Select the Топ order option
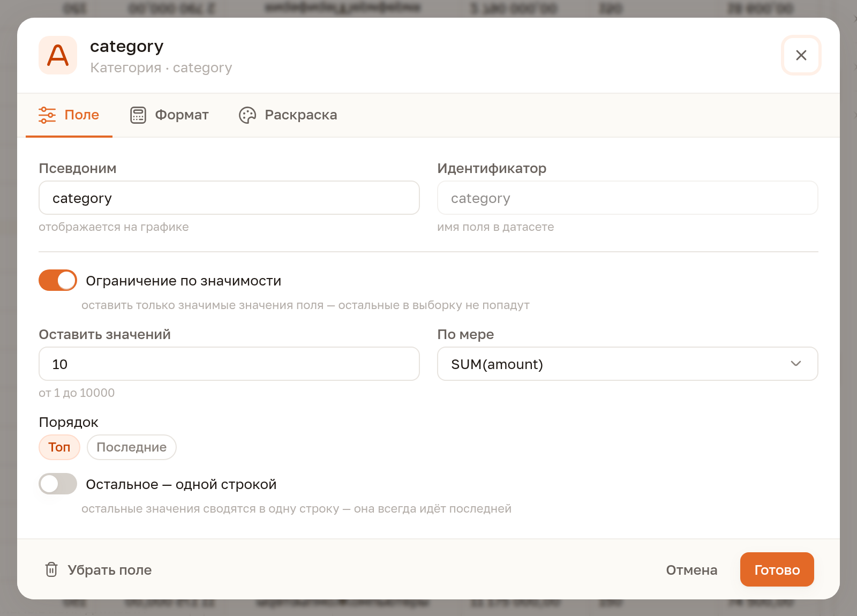Viewport: 857px width, 616px height. pyautogui.click(x=59, y=447)
